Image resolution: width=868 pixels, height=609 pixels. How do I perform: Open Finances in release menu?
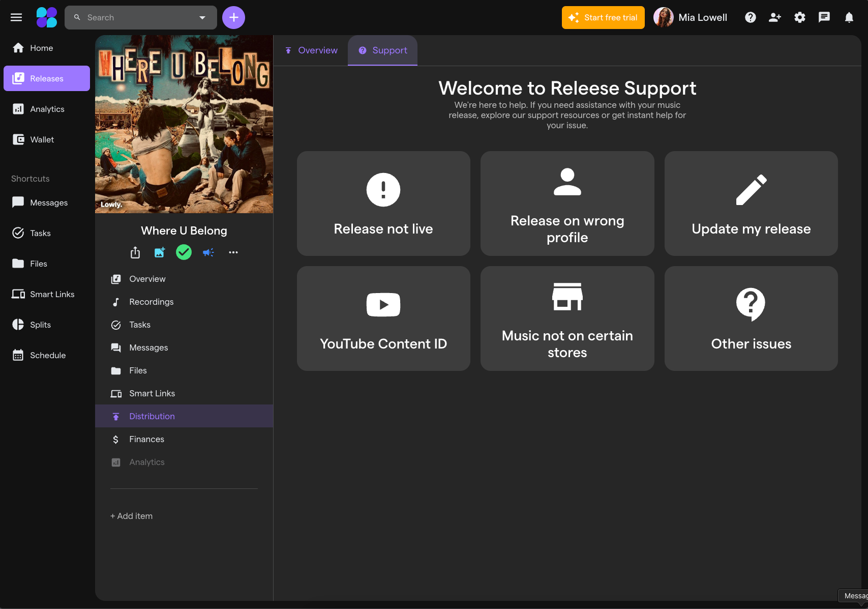coord(184,439)
